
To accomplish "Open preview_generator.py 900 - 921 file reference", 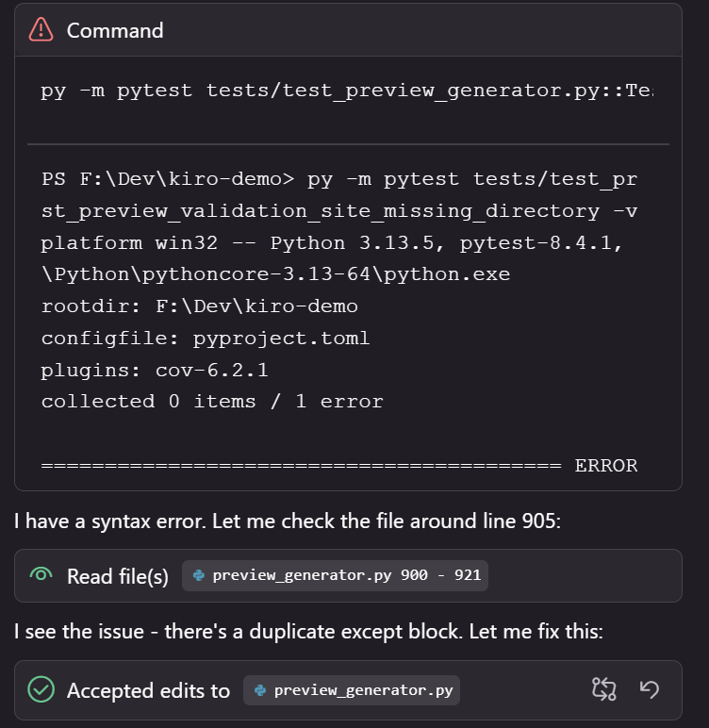I will pyautogui.click(x=345, y=575).
